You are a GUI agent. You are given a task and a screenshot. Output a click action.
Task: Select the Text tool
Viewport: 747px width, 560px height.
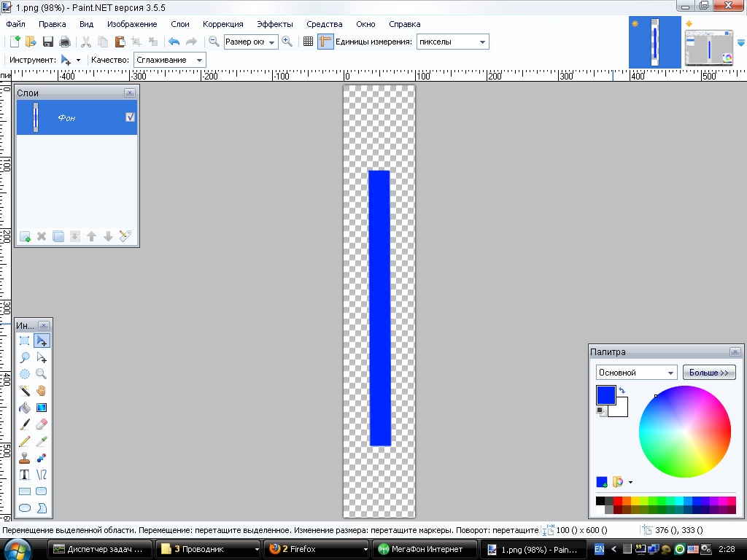24,474
